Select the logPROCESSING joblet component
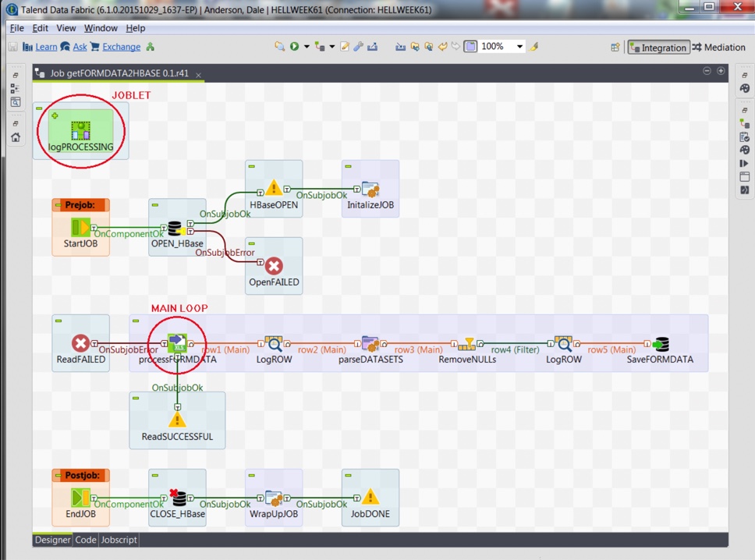 pyautogui.click(x=80, y=130)
